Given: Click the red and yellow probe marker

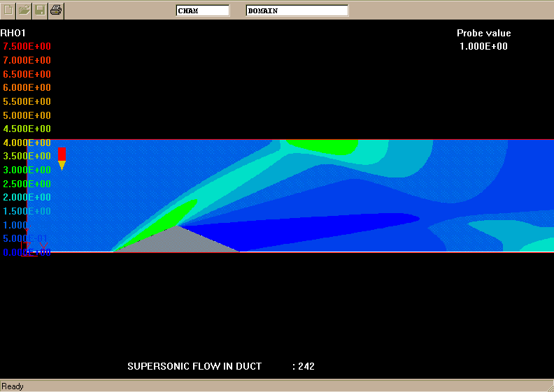Looking at the screenshot, I should (62, 159).
